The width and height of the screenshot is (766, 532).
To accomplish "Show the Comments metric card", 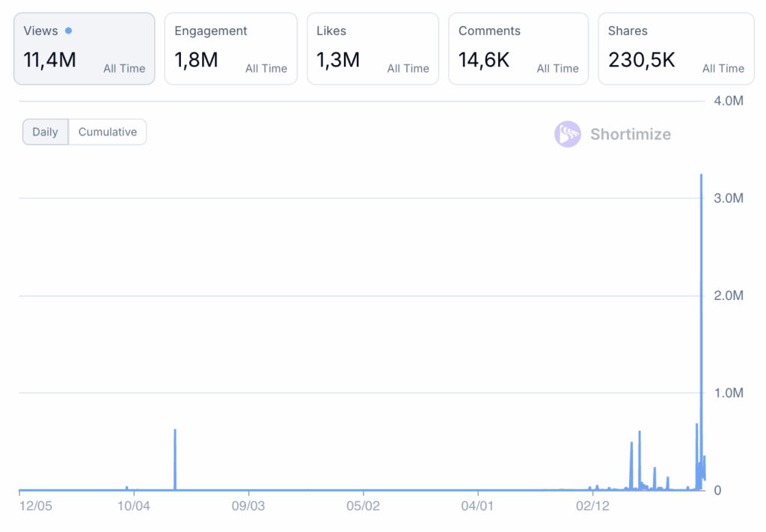I will tap(518, 49).
